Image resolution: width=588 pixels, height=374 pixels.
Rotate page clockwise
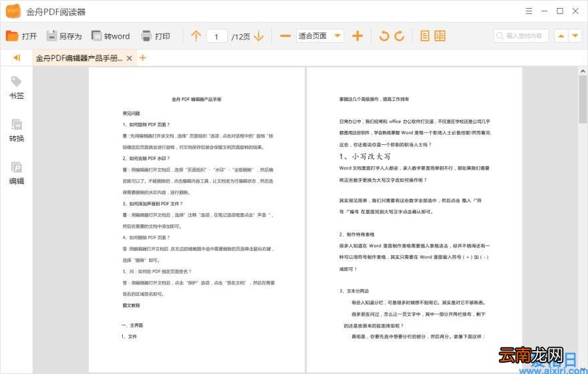(x=400, y=36)
